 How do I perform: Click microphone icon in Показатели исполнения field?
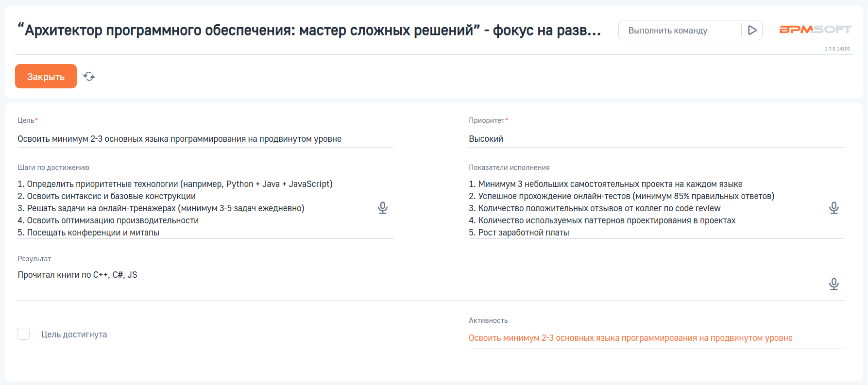pos(834,208)
